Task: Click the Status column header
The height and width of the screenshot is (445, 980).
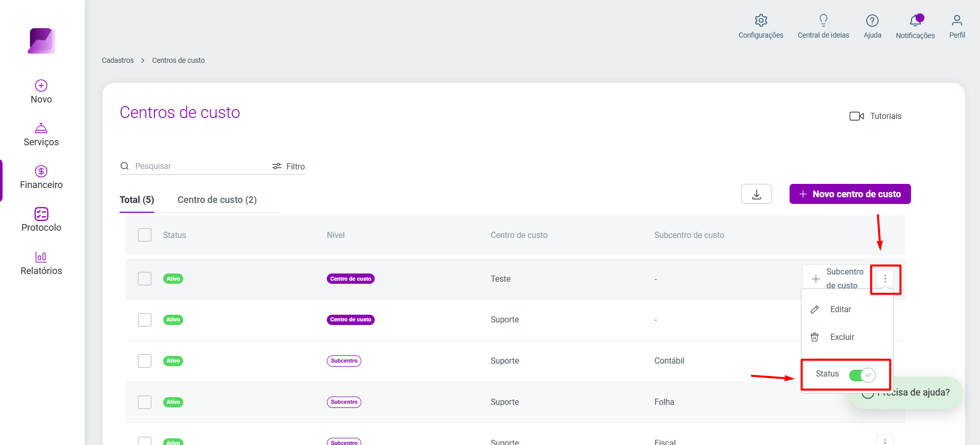Action: click(x=174, y=235)
